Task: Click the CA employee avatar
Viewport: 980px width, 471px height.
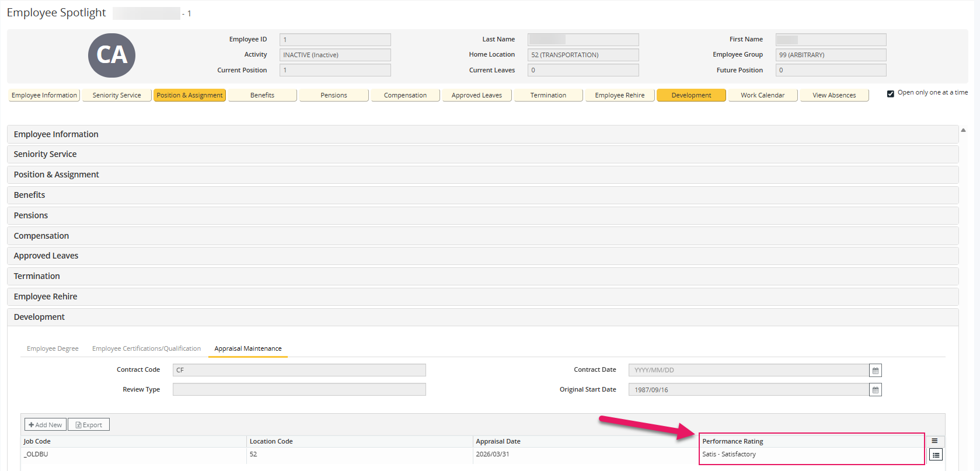Action: click(x=111, y=55)
